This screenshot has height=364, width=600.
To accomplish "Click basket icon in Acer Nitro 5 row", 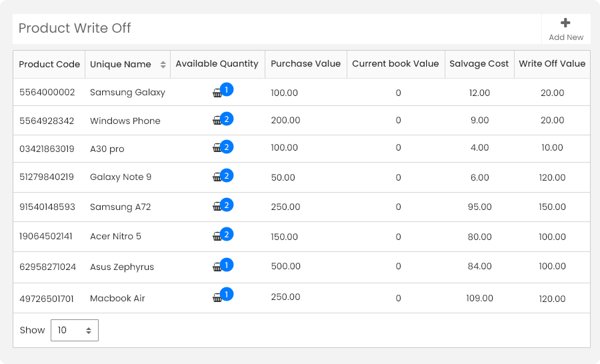I will point(217,236).
